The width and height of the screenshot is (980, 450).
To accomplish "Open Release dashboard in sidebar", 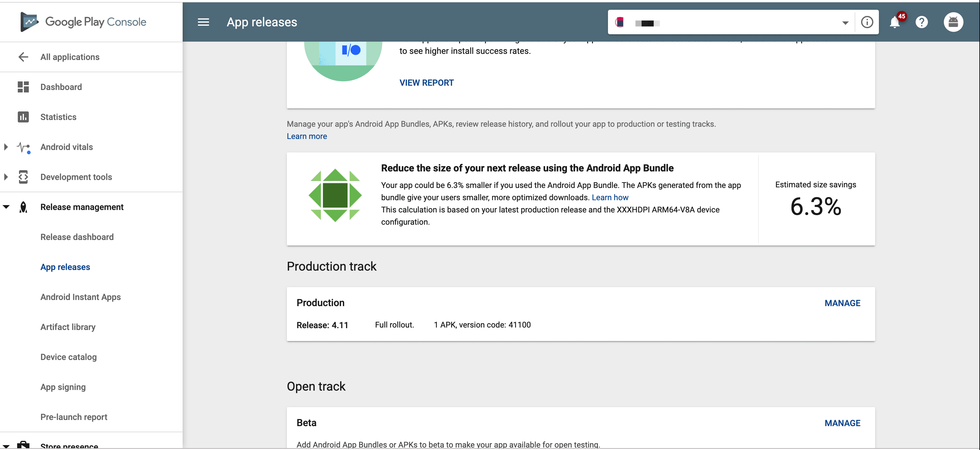I will point(77,237).
